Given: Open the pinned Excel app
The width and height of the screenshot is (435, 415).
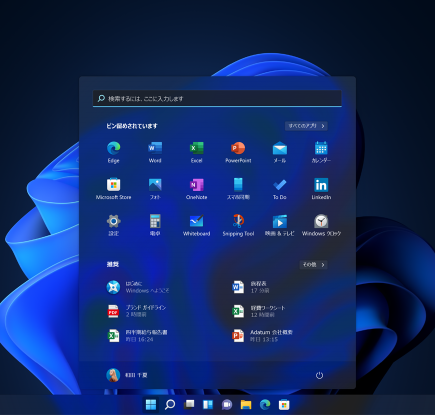Looking at the screenshot, I should click(x=197, y=152).
